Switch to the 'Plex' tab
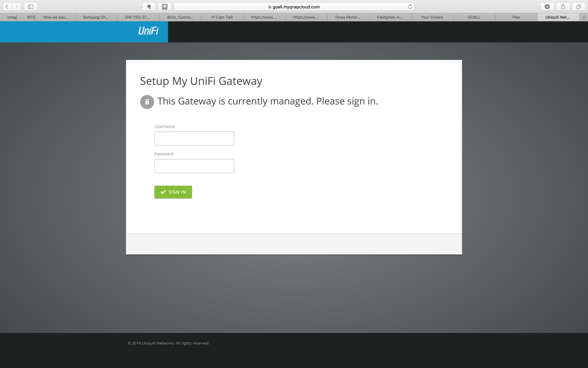The width and height of the screenshot is (588, 368). 516,17
